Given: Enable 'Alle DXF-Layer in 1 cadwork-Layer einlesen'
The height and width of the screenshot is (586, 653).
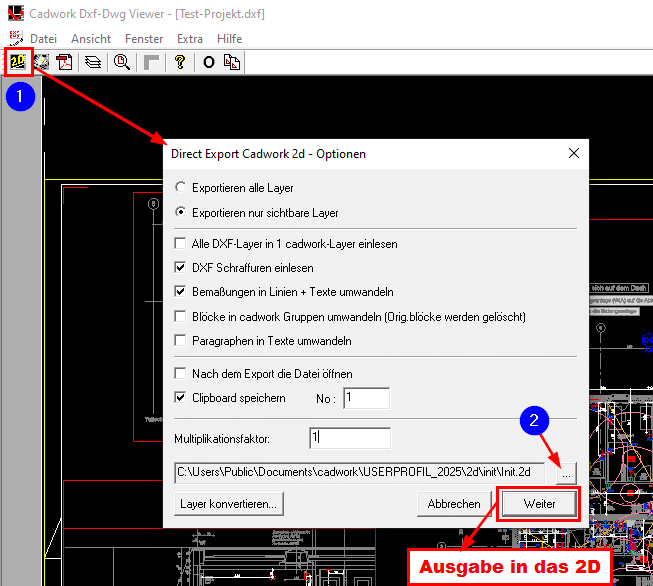Looking at the screenshot, I should tap(180, 243).
